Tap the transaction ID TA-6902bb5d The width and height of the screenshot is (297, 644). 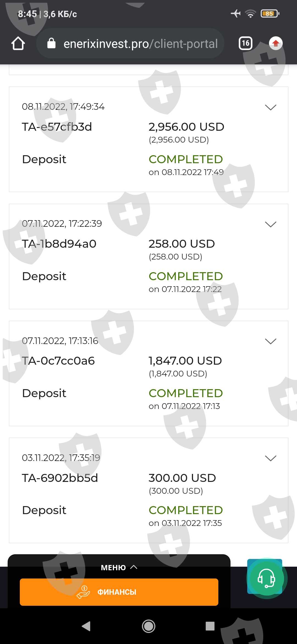tap(60, 478)
